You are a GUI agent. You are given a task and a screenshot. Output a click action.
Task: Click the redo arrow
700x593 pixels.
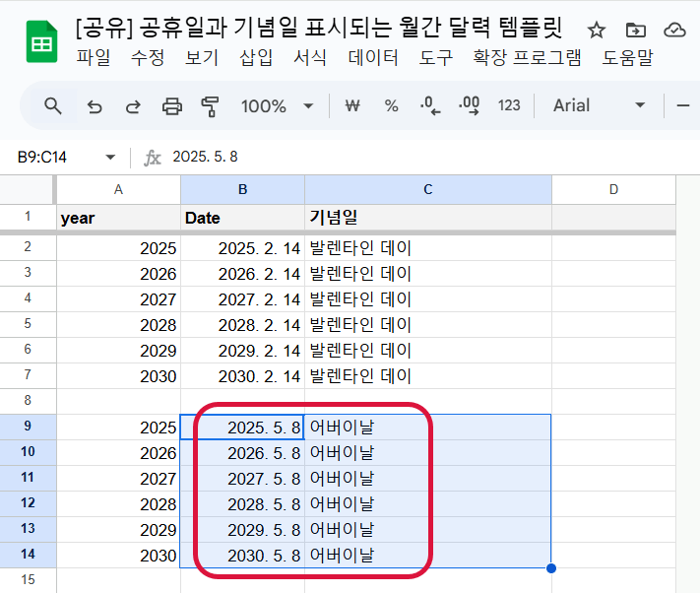pyautogui.click(x=133, y=105)
